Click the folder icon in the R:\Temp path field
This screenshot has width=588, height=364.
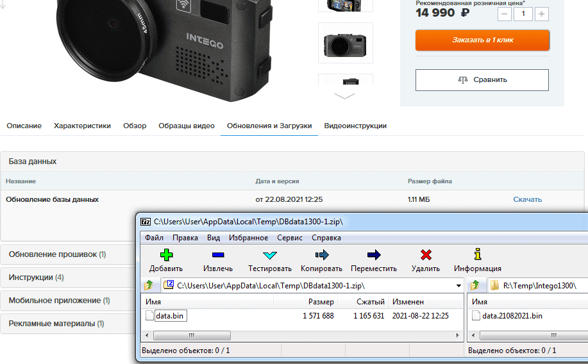click(494, 285)
